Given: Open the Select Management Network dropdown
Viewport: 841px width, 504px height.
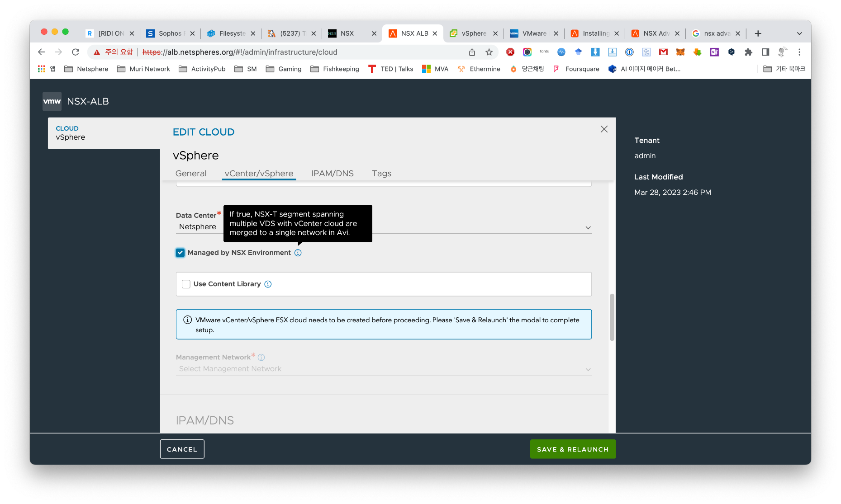Looking at the screenshot, I should [x=384, y=369].
